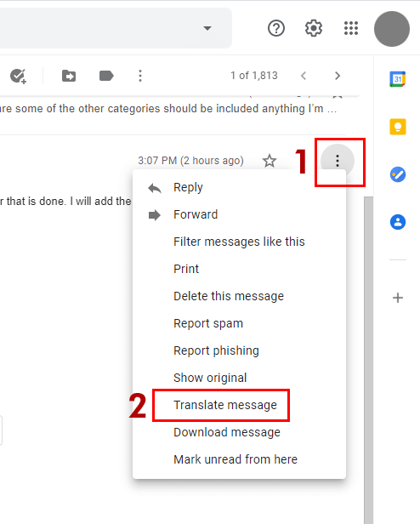Image resolution: width=420 pixels, height=524 pixels.
Task: Select Report phishing
Action: [239, 350]
